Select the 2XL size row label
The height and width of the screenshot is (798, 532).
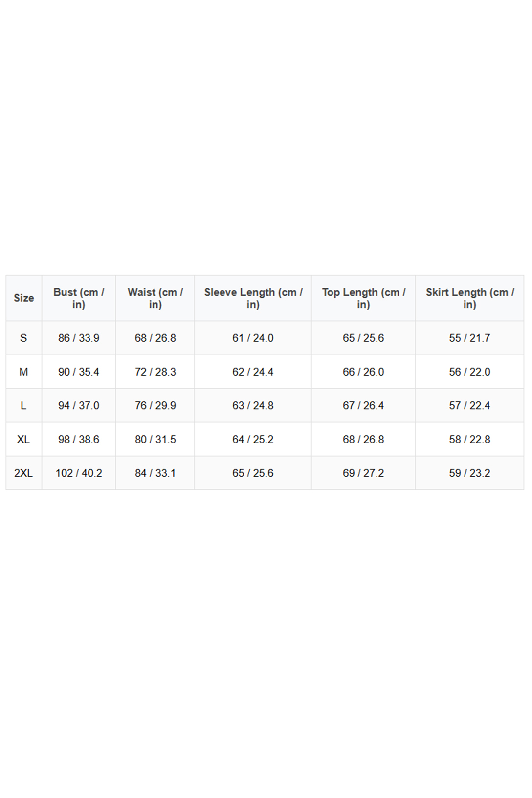23,473
